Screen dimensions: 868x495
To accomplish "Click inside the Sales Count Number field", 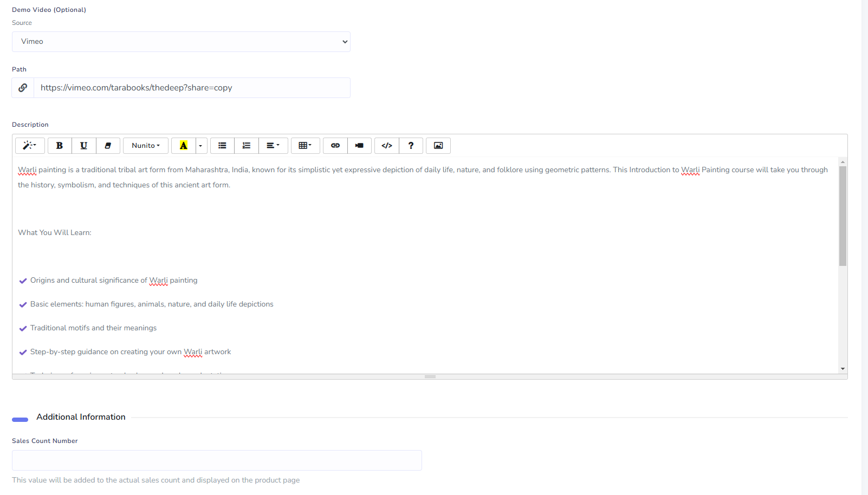I will [x=217, y=460].
